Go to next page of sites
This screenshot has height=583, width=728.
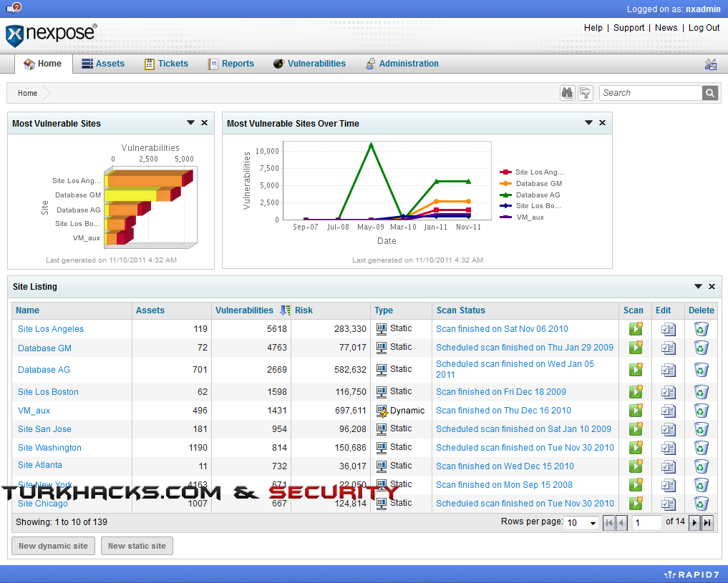[694, 523]
